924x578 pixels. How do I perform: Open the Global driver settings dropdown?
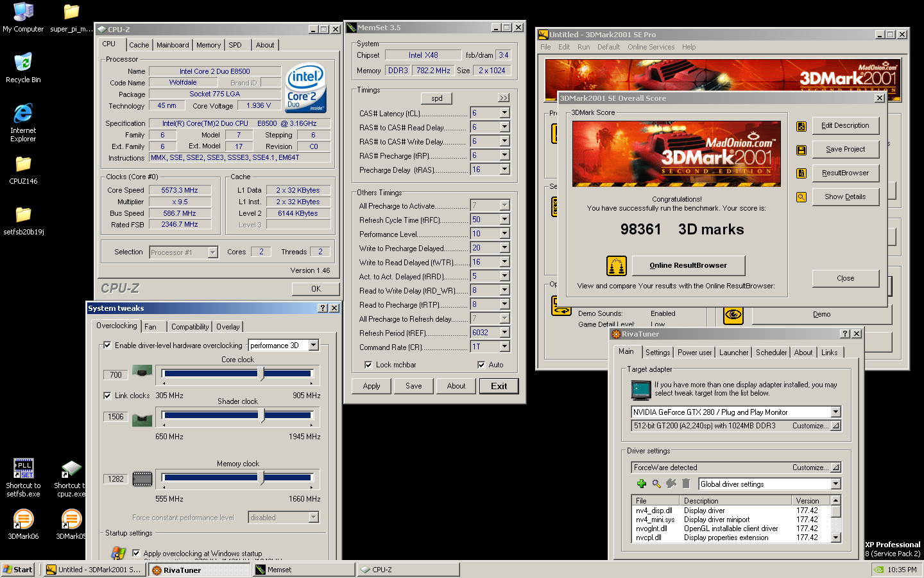835,484
